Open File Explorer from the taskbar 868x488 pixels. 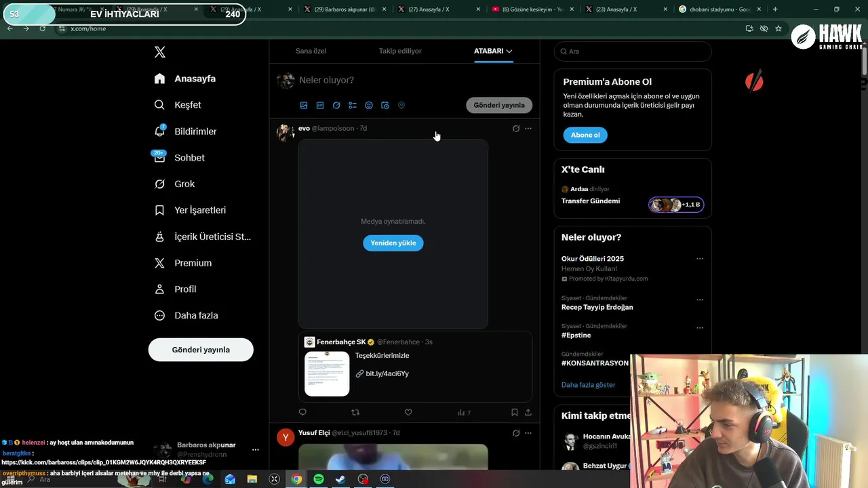click(x=252, y=479)
